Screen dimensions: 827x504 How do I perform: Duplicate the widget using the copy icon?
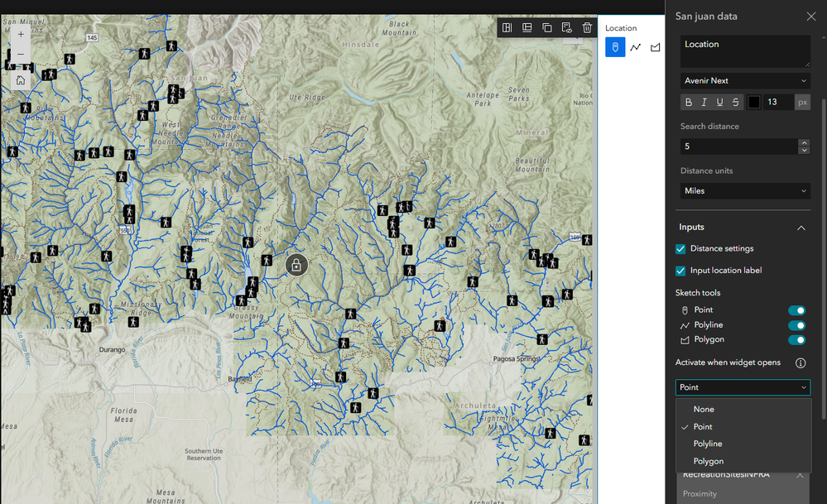(x=547, y=27)
